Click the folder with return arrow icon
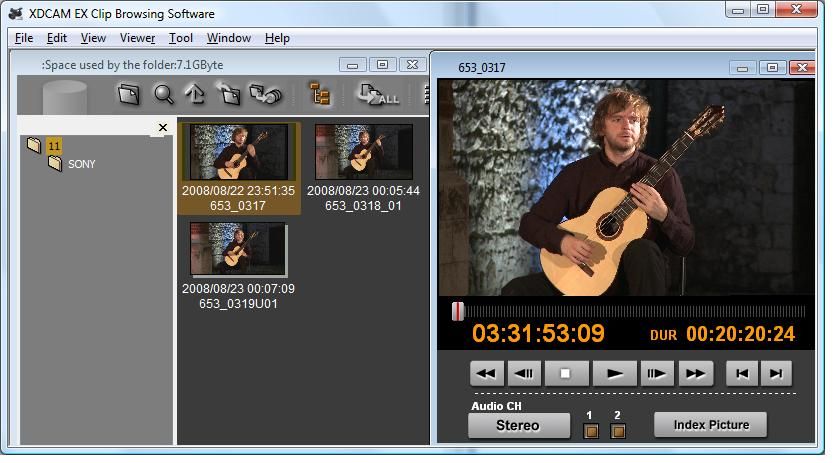This screenshot has height=463, width=835. coord(228,94)
